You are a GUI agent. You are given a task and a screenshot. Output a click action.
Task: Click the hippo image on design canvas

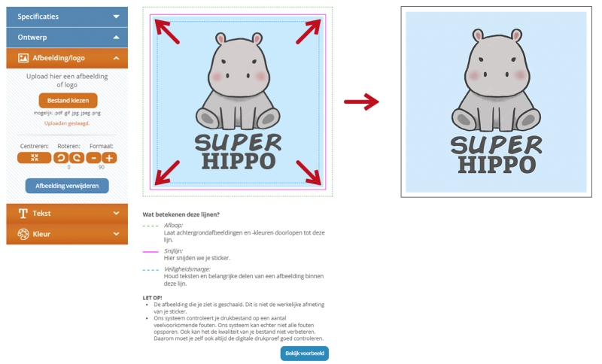pyautogui.click(x=238, y=102)
